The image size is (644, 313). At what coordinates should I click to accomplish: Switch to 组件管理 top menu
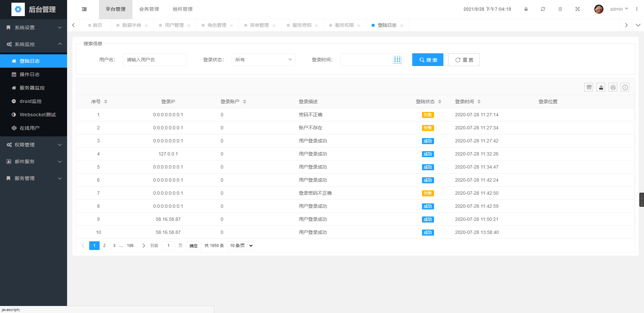pos(183,9)
